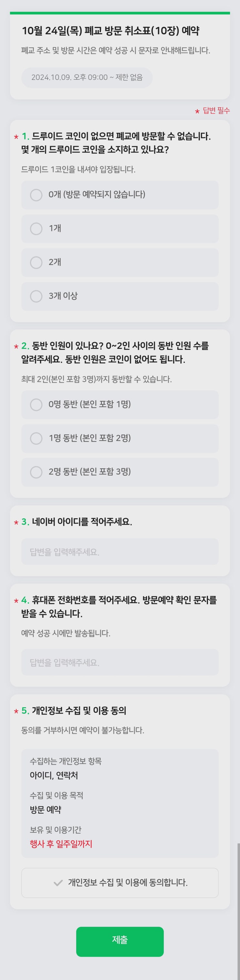Click the phone number answer field
The height and width of the screenshot is (980, 240).
coord(120,662)
